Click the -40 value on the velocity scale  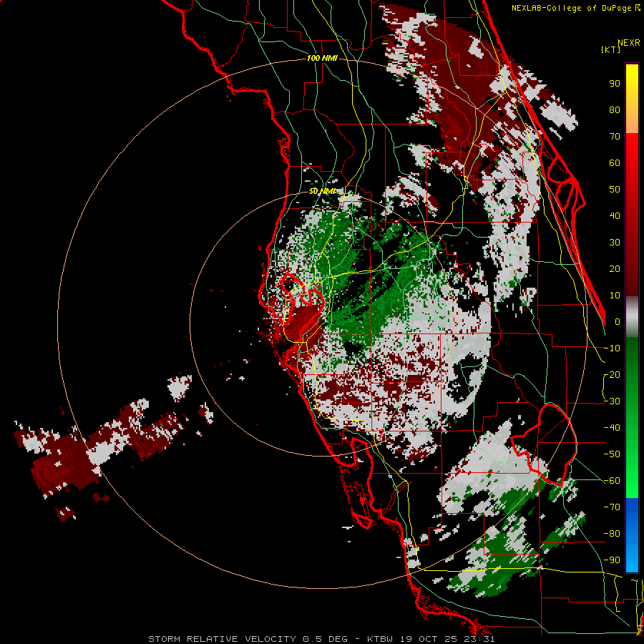(x=612, y=428)
